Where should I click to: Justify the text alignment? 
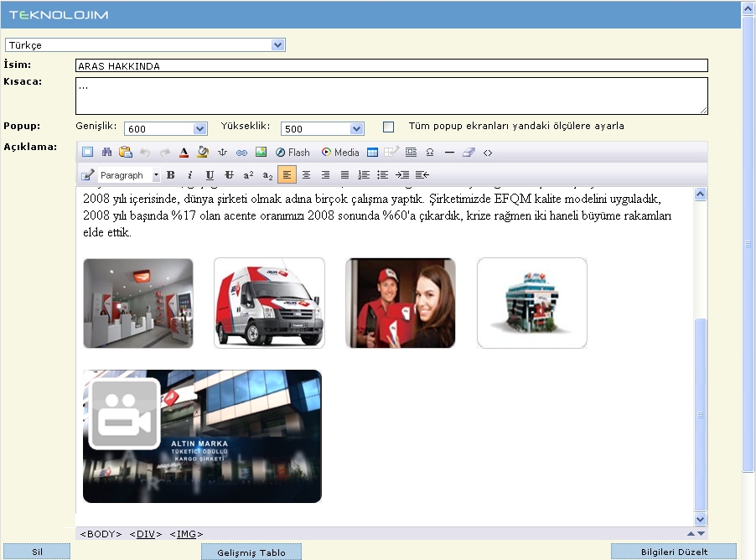pyautogui.click(x=344, y=174)
